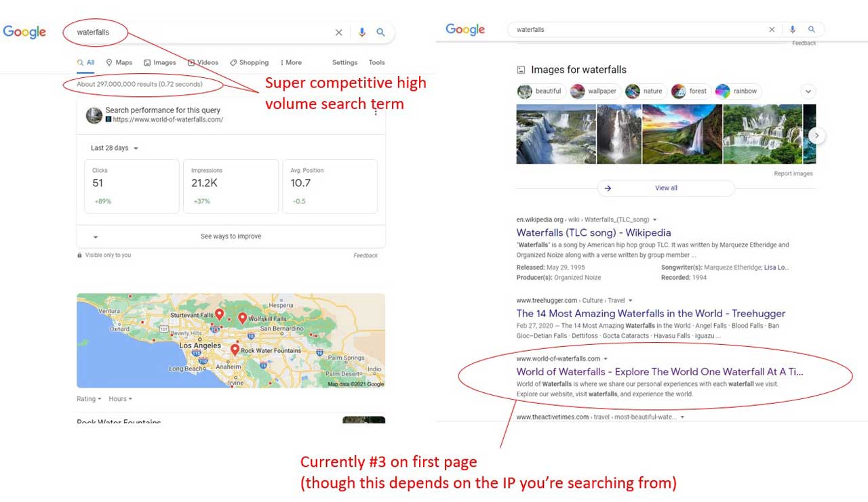Click the Los Angeles map preview

pyautogui.click(x=231, y=341)
